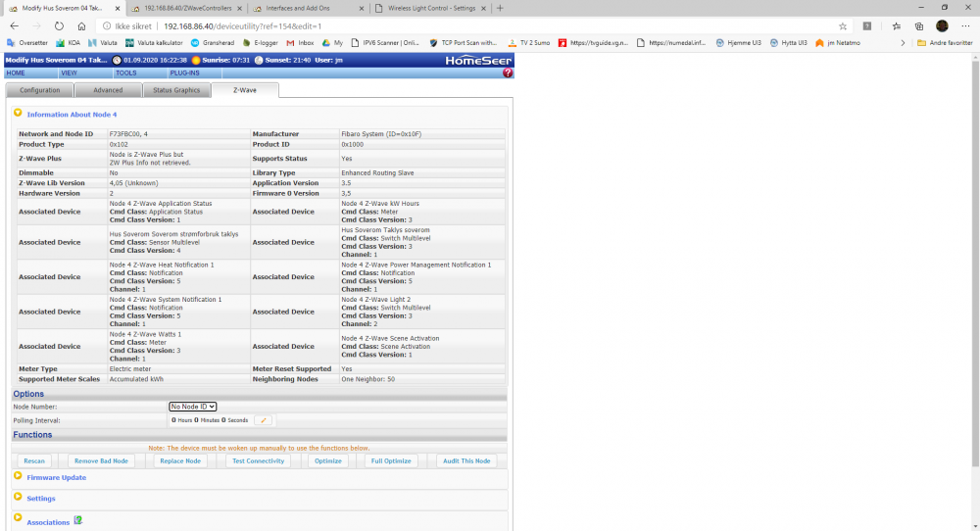The height and width of the screenshot is (531, 980).
Task: Open the Node Number dropdown
Action: (x=192, y=407)
